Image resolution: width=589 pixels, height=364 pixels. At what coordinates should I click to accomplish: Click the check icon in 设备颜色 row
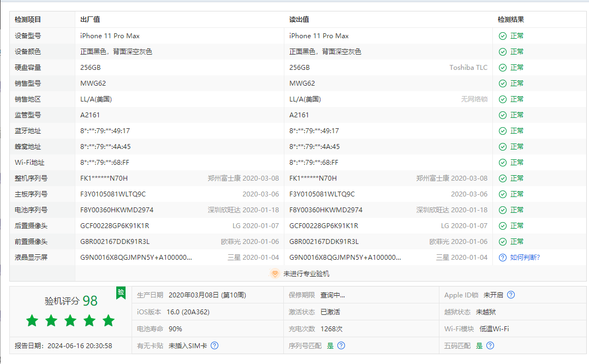tap(503, 52)
